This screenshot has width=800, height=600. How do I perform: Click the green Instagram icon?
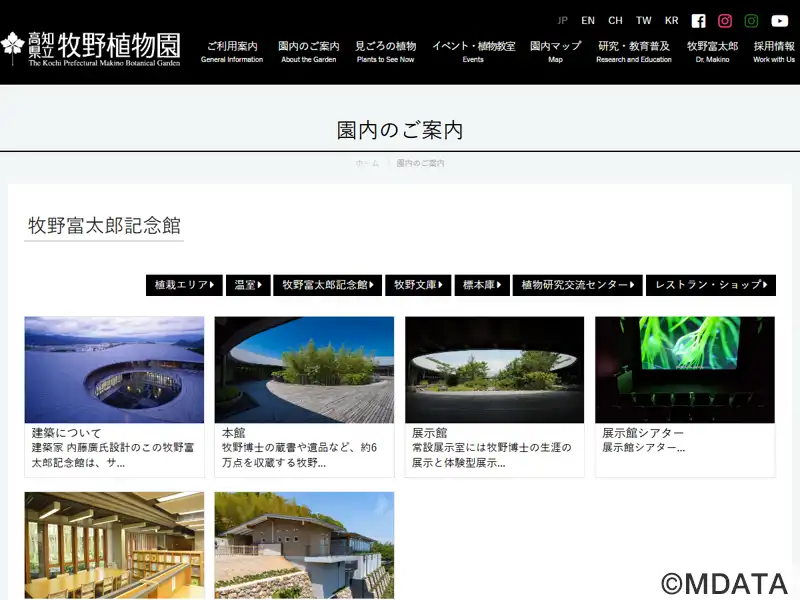click(x=751, y=21)
